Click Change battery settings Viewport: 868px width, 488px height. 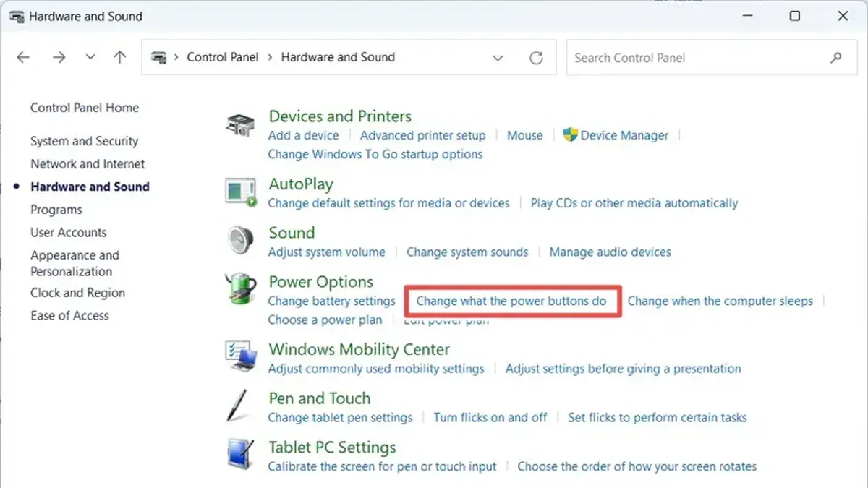[332, 301]
